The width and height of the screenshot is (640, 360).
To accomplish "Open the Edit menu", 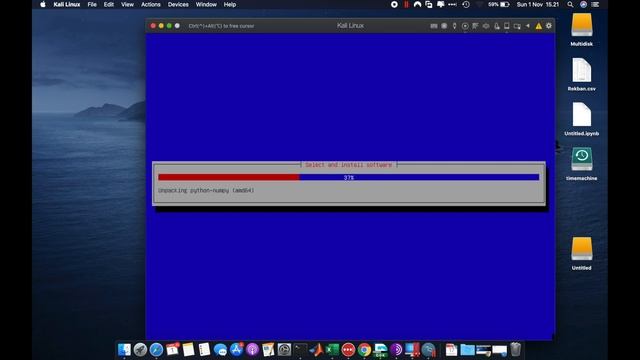I will pos(109,4).
